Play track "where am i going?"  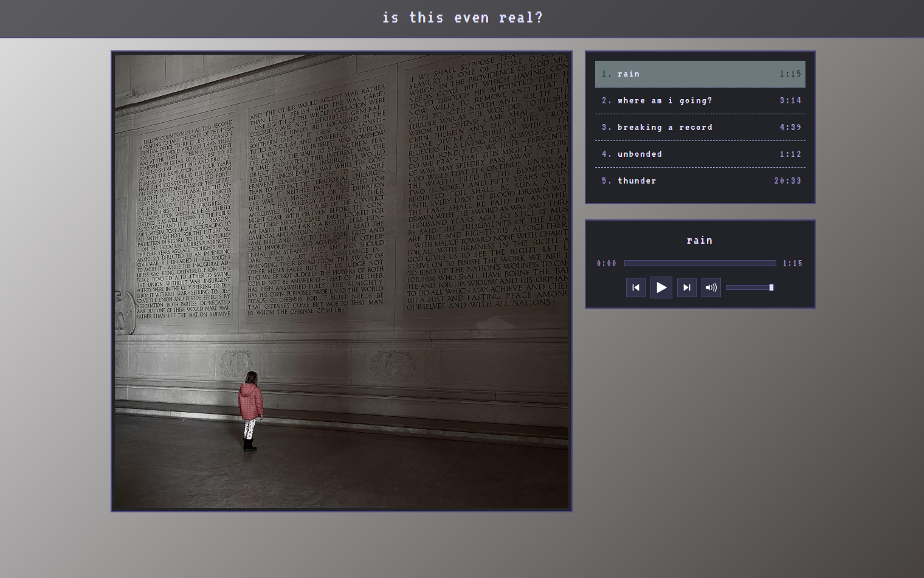[x=664, y=101]
